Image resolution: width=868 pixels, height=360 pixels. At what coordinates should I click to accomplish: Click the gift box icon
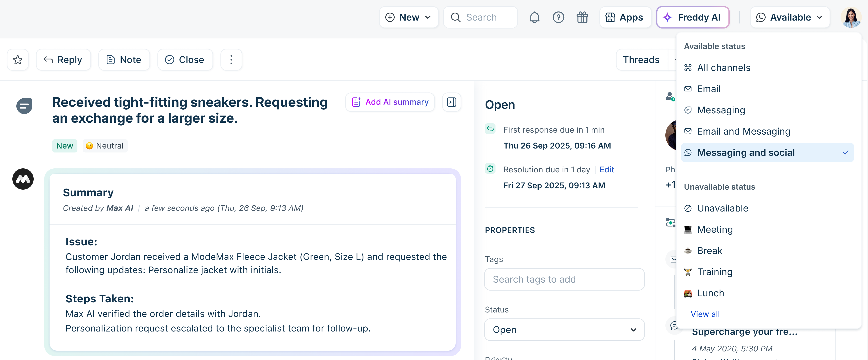pos(582,17)
